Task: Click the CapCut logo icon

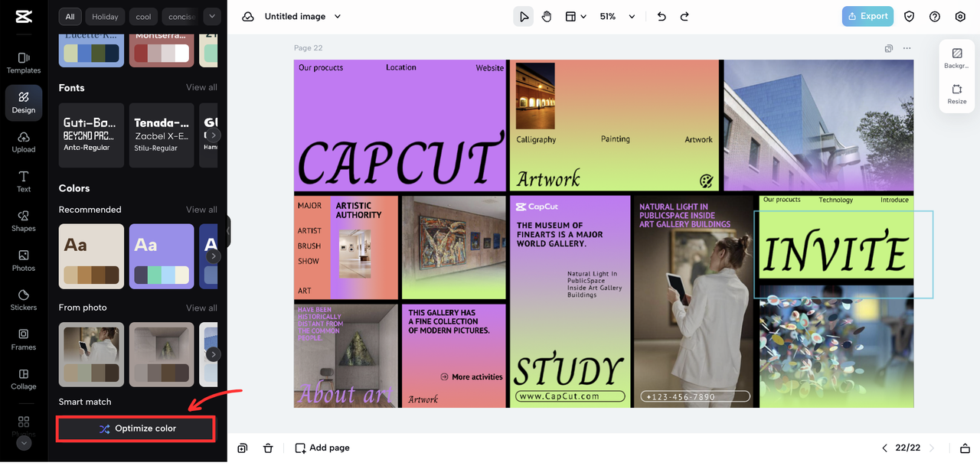Action: point(23,16)
